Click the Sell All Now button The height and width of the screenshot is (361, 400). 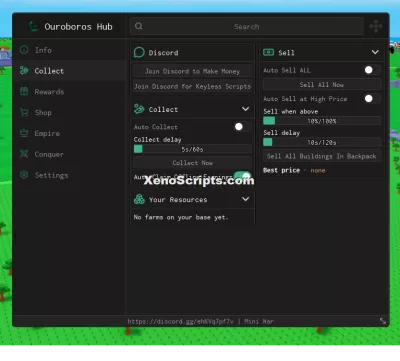point(322,85)
